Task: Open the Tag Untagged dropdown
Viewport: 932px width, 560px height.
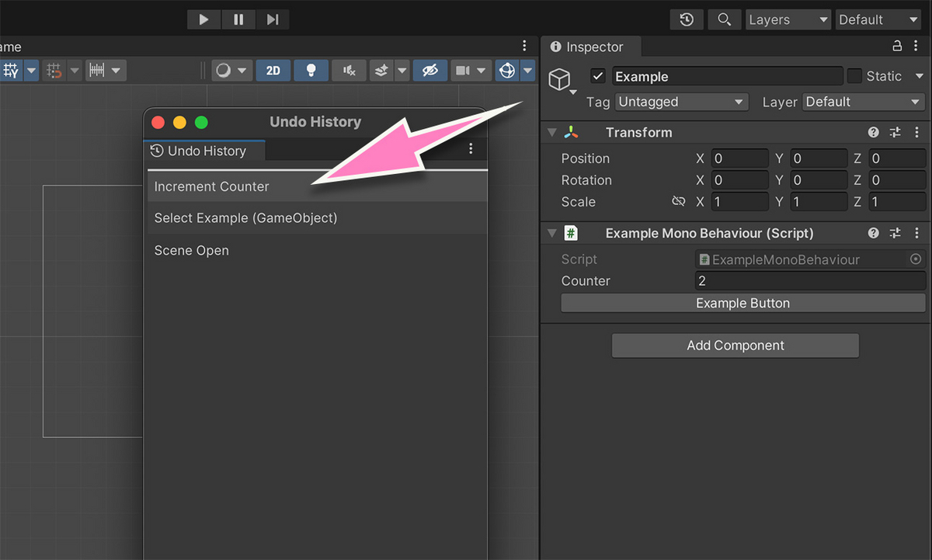Action: click(681, 102)
